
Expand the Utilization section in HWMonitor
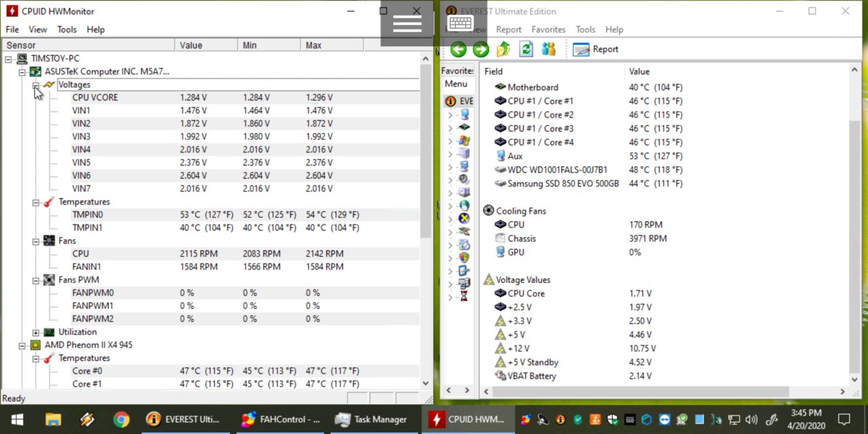35,332
